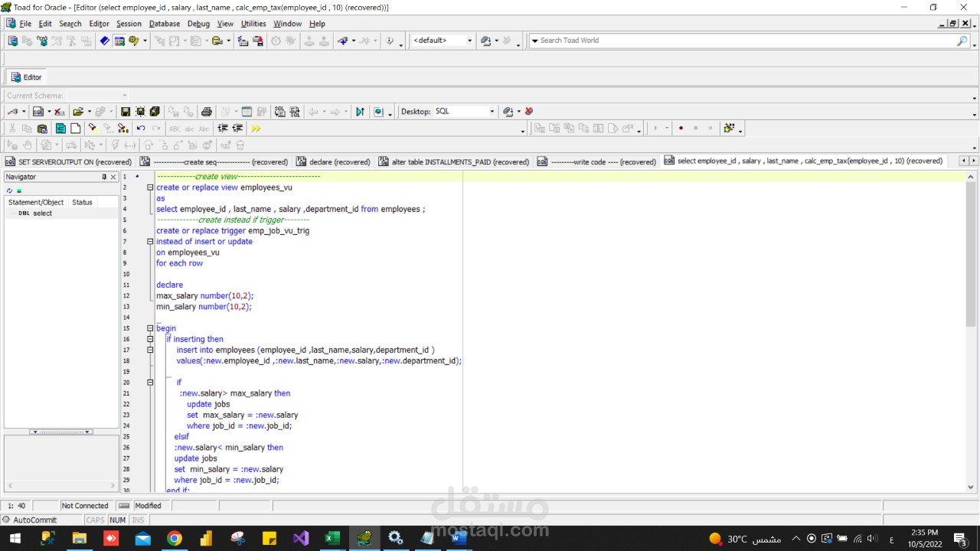The height and width of the screenshot is (551, 980).
Task: Click magnifier icon in Search Toad World
Action: [x=962, y=41]
